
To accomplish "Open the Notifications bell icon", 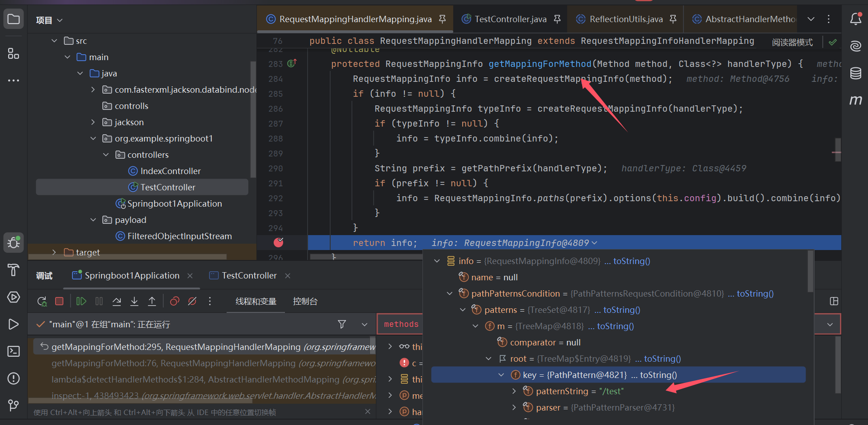I will [x=855, y=19].
